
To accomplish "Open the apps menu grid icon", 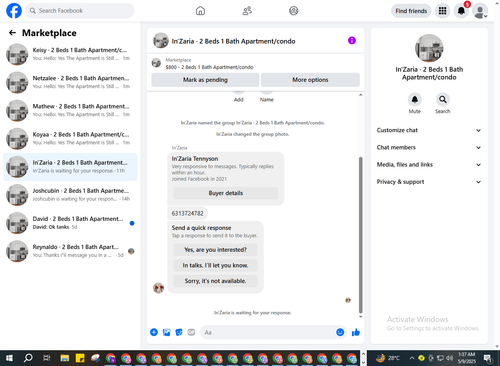I will pyautogui.click(x=442, y=11).
